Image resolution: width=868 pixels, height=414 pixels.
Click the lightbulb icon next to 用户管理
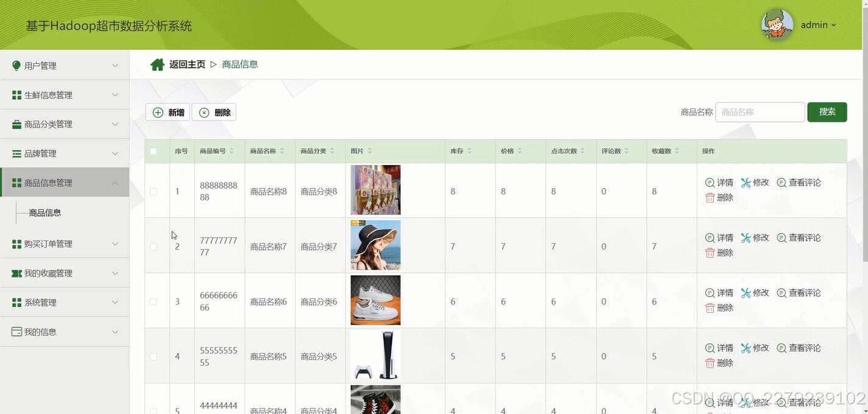[16, 66]
